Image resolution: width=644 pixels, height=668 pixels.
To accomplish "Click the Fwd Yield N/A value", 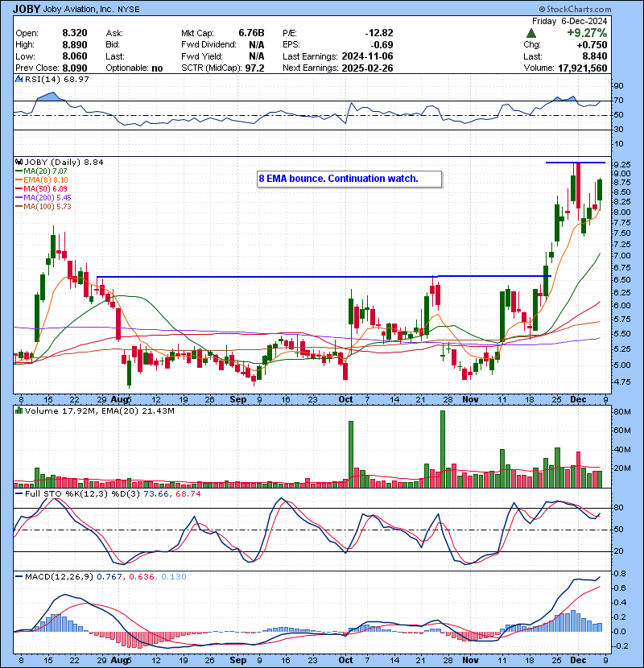I will tap(257, 56).
